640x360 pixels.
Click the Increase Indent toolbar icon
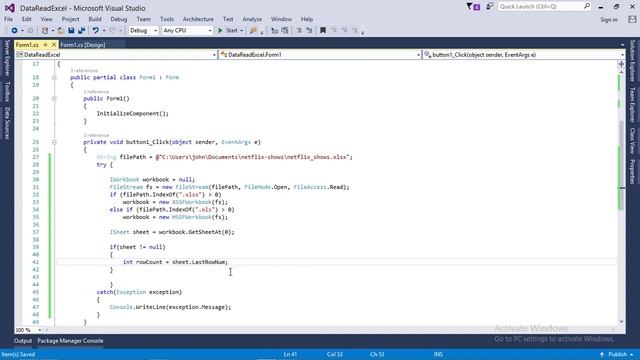(309, 31)
